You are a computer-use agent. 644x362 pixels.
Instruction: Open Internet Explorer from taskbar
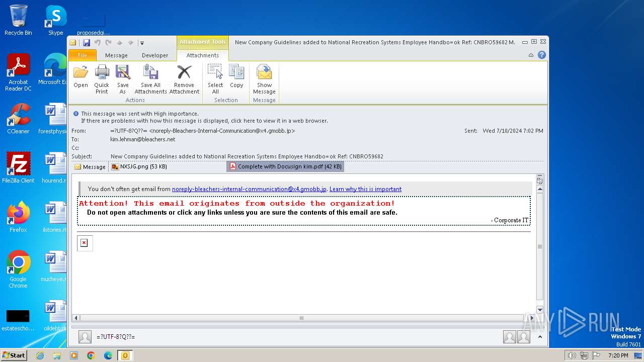click(40, 355)
